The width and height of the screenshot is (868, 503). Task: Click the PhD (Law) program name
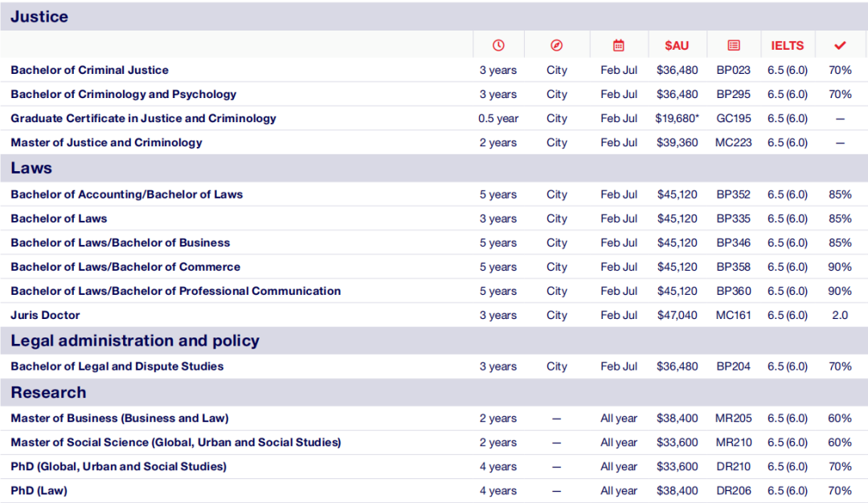point(39,491)
